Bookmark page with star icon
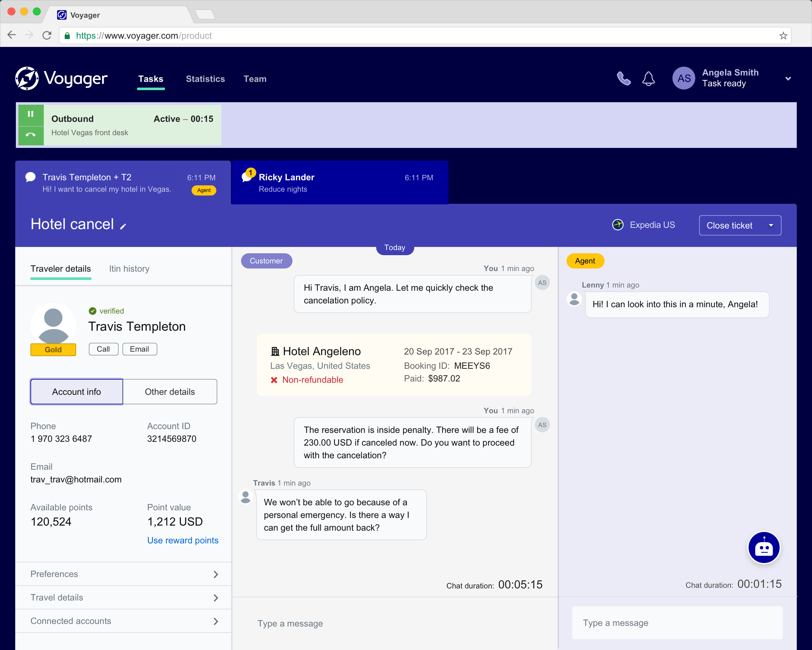This screenshot has height=650, width=812. point(783,36)
